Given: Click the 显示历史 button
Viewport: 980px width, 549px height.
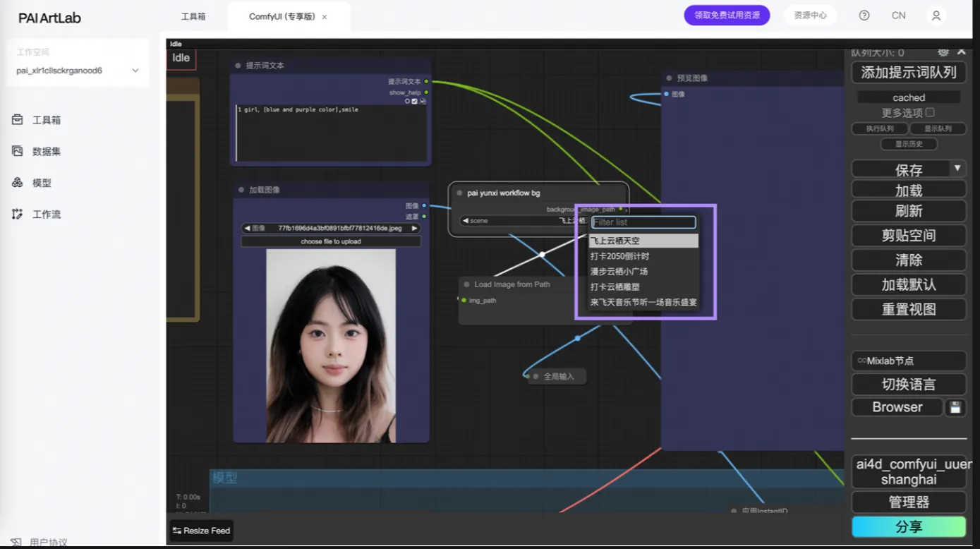Looking at the screenshot, I should tap(909, 144).
